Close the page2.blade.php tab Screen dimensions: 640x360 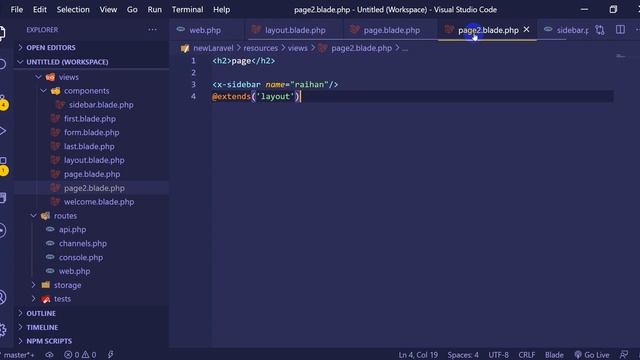point(527,29)
